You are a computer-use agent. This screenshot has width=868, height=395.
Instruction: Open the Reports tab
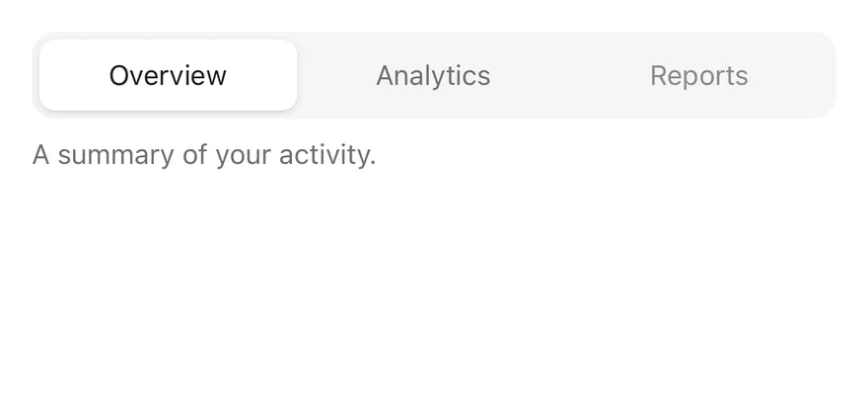point(698,75)
